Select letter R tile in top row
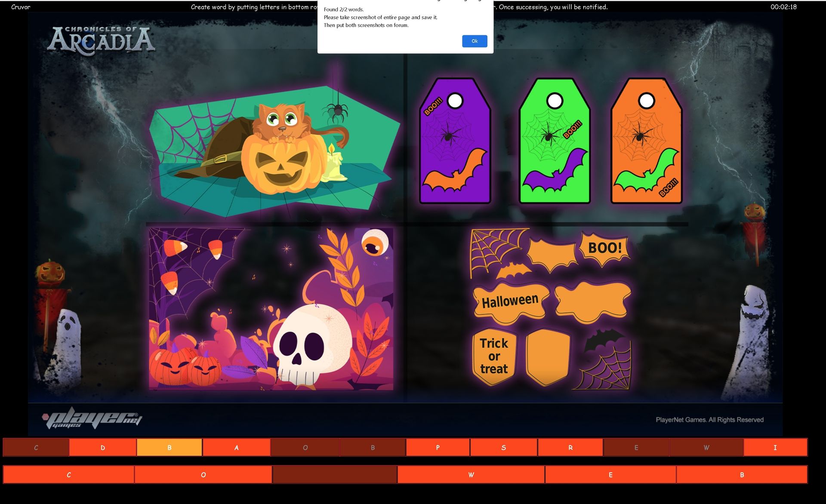Viewport: 826px width, 504px height. [x=570, y=448]
